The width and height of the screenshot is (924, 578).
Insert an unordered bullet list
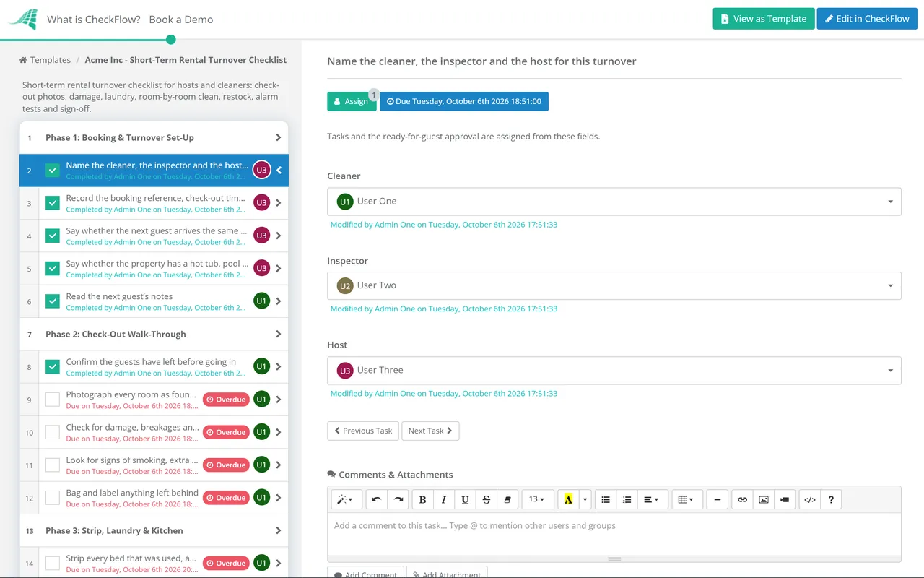click(x=606, y=499)
